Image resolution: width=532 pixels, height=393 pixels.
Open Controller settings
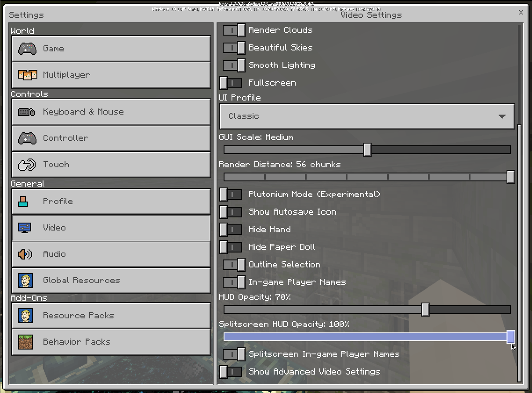point(111,138)
